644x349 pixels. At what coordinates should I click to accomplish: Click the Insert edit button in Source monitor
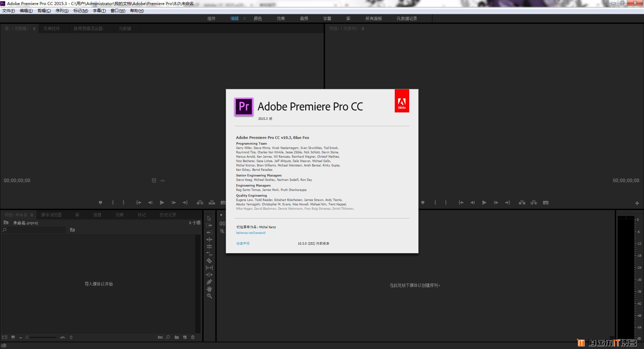coord(200,203)
